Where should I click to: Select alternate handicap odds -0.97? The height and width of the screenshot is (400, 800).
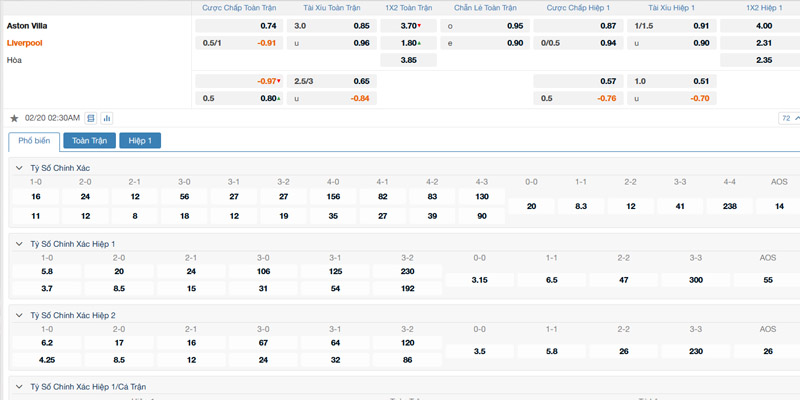(x=239, y=81)
